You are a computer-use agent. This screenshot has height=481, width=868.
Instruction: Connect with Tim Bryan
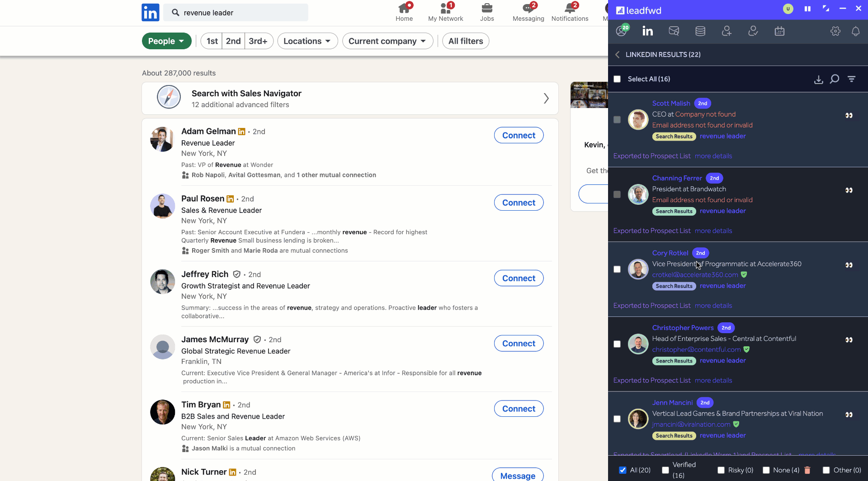519,408
